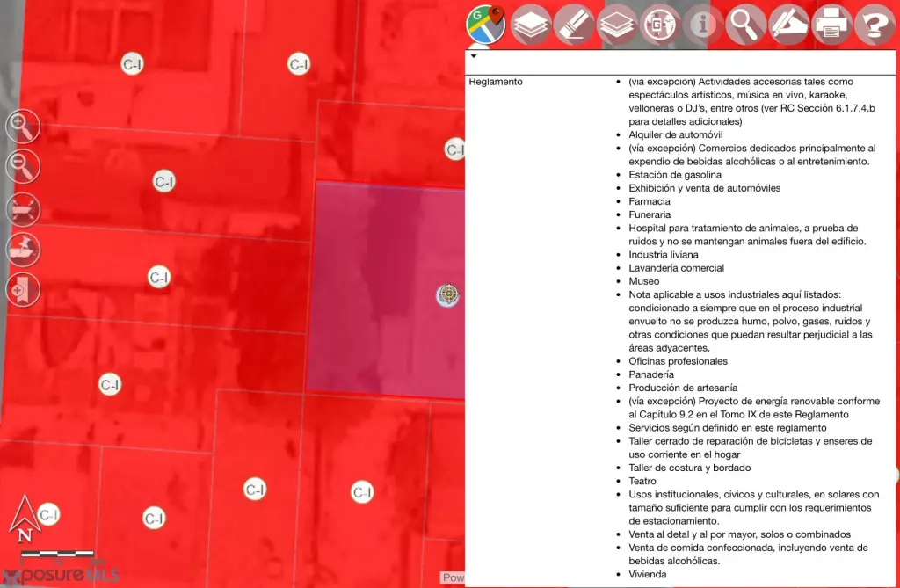
Task: Add a bookmark with plus icon
Action: (x=23, y=290)
